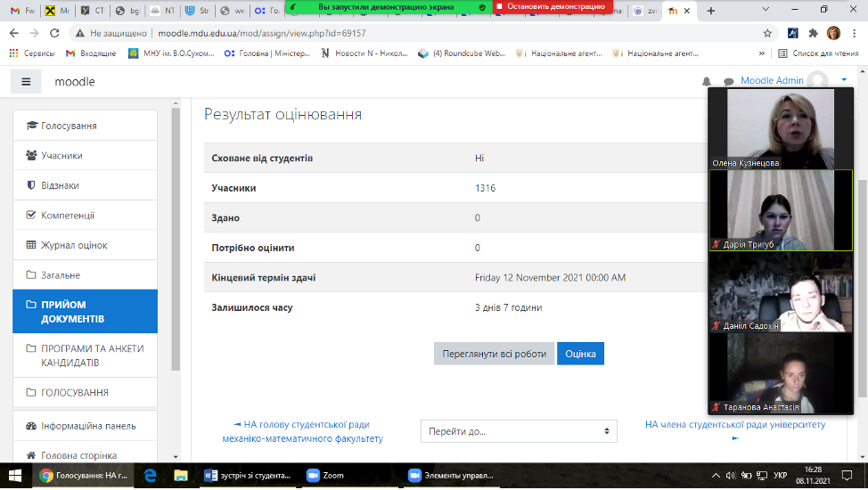
Task: Toggle the Moodle hamburger side menu
Action: [26, 82]
